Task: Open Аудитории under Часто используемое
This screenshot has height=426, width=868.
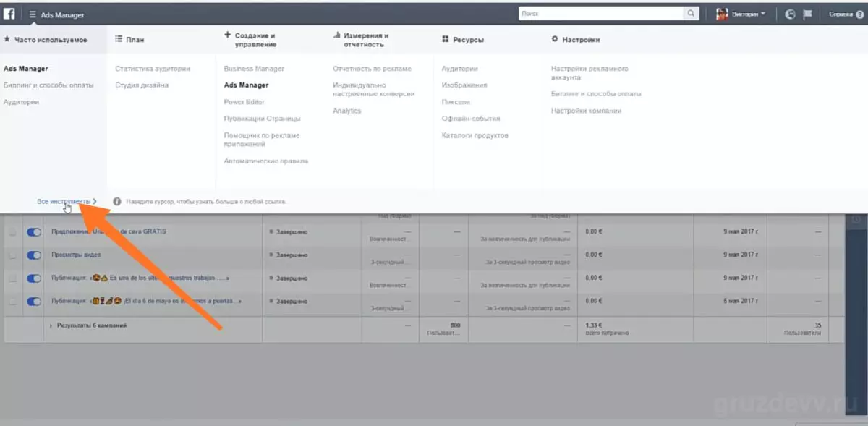Action: 21,102
